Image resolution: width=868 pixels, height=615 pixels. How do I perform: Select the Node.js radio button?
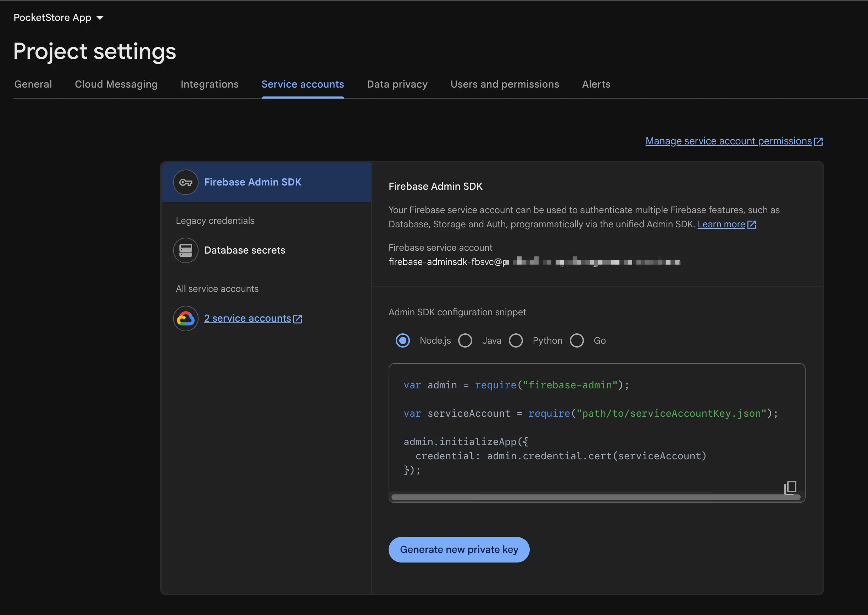point(402,340)
